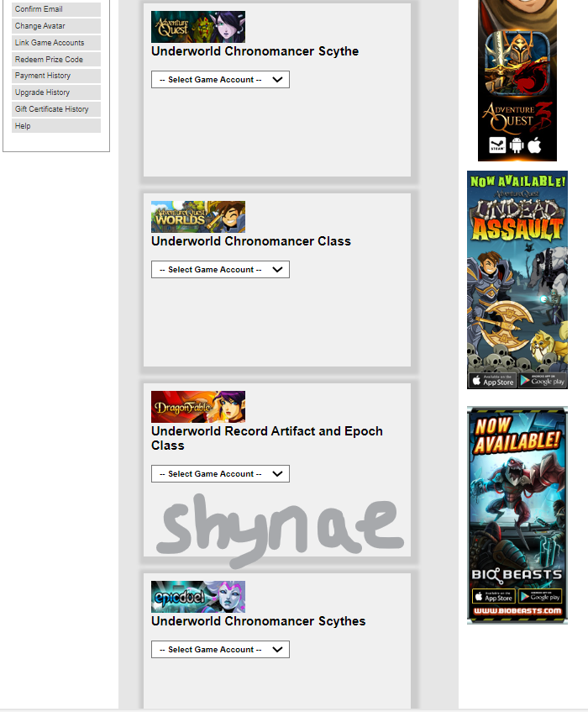Click the Steam icon in AdventureQuest 3D ad
The height and width of the screenshot is (712, 588).
pos(497,145)
